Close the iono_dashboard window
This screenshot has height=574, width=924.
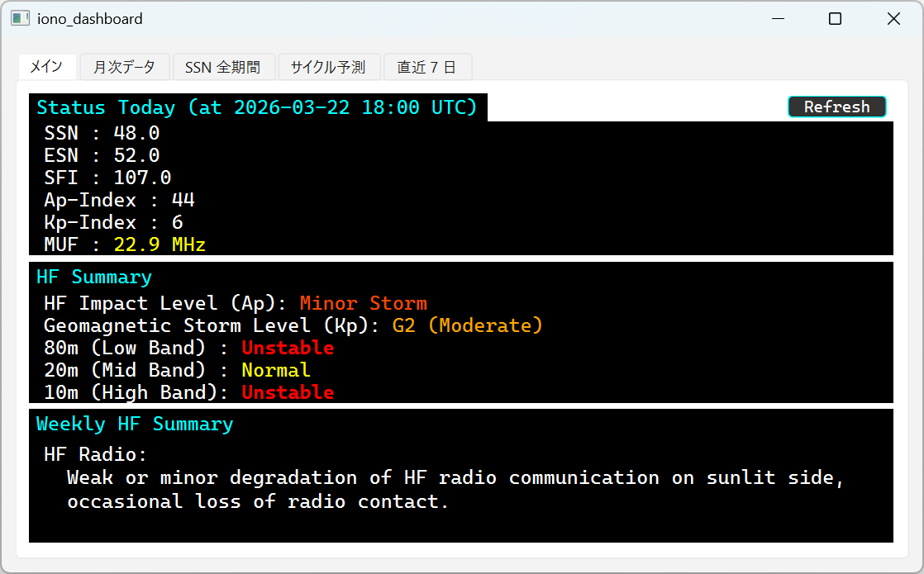click(893, 19)
